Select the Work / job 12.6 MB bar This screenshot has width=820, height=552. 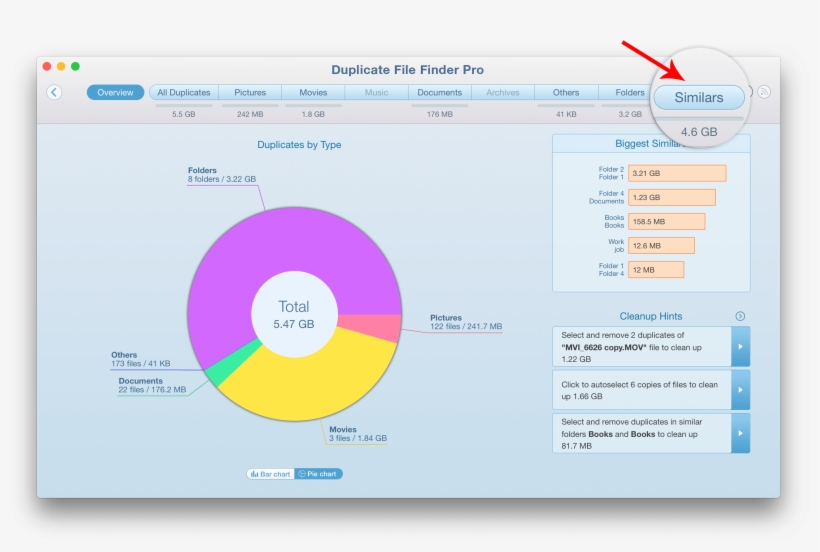coord(662,246)
